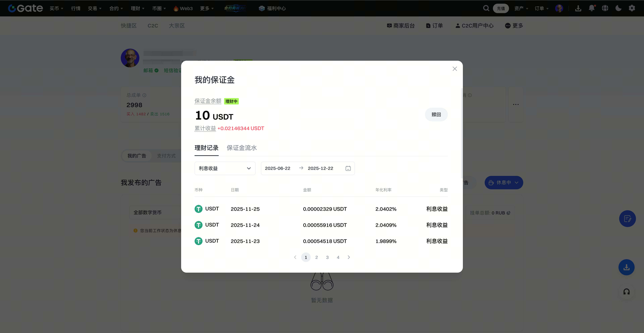Select the 理财记录 tab
644x333 pixels.
pos(206,148)
